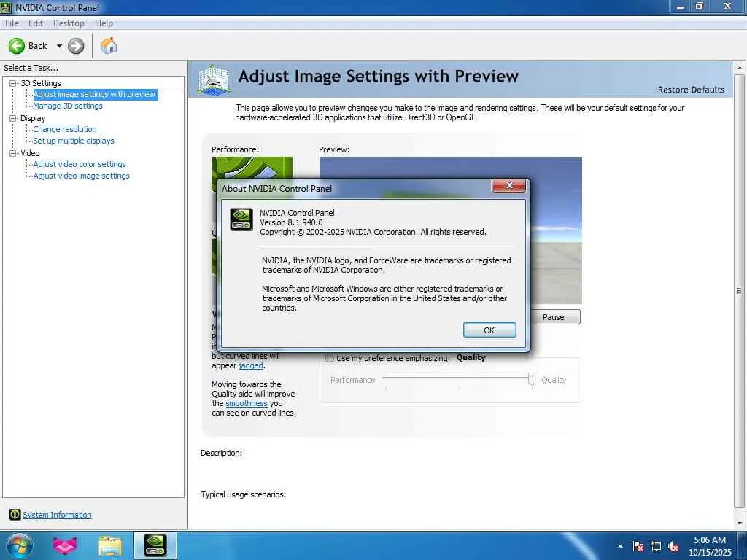Open the pink cat app on taskbar
Screen dimensions: 747x560
pos(65,545)
